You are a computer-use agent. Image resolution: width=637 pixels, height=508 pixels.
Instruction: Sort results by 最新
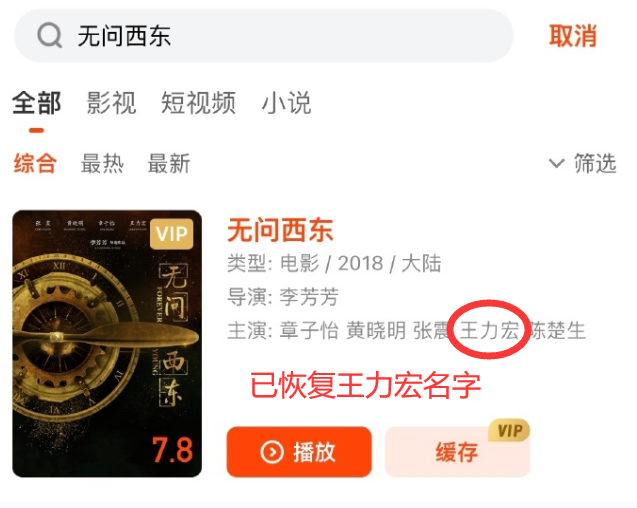coord(169,163)
